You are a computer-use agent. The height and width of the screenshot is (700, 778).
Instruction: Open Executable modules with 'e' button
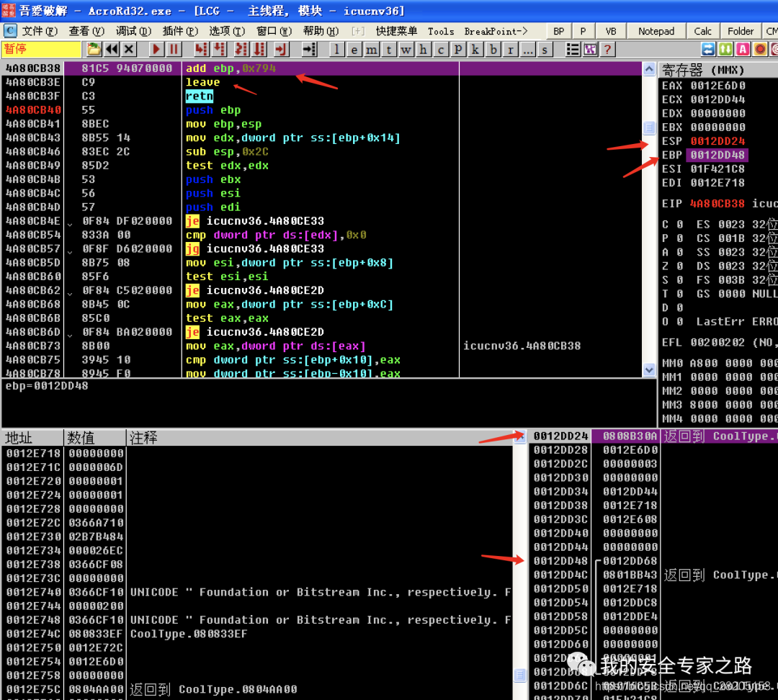pyautogui.click(x=354, y=49)
